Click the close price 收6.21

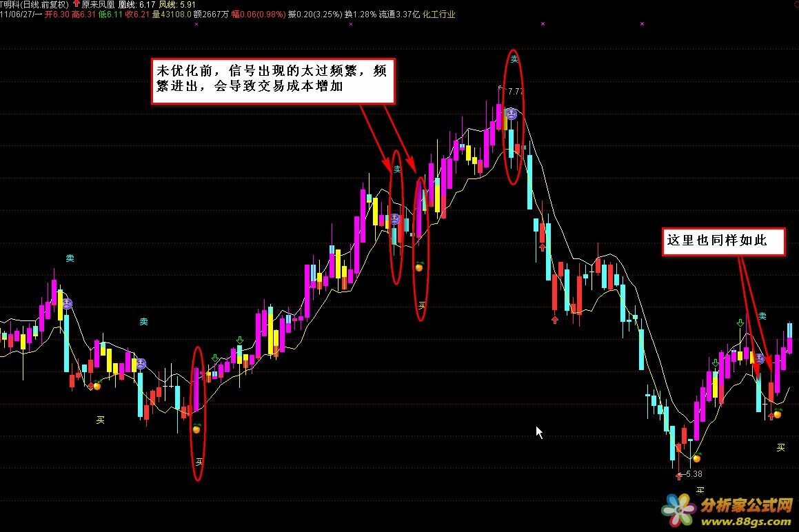click(x=138, y=14)
